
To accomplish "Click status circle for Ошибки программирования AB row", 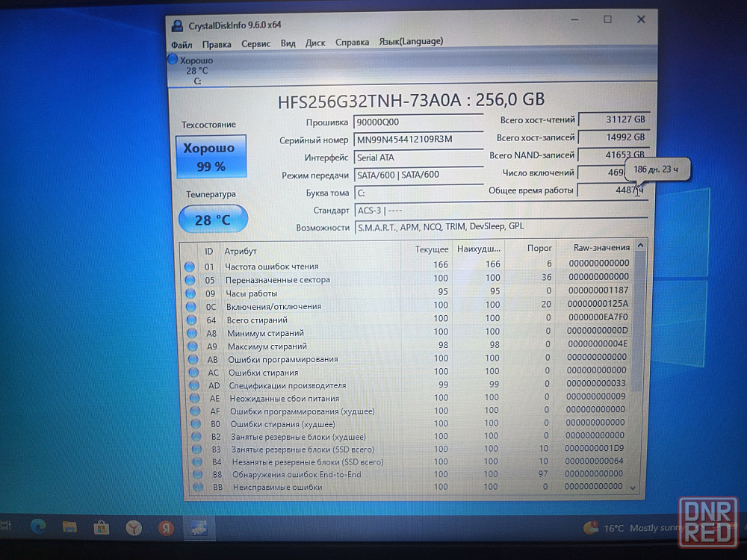I will [x=193, y=360].
